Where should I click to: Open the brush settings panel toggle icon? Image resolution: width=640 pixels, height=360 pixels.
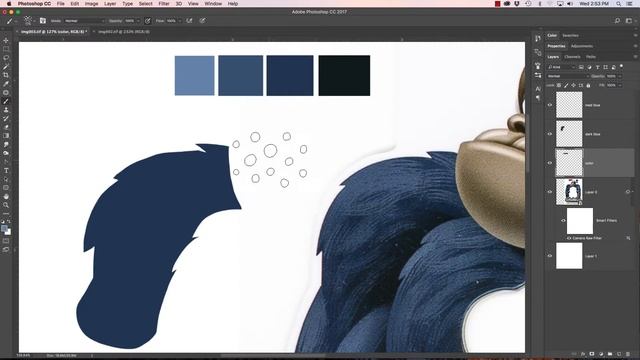point(43,20)
